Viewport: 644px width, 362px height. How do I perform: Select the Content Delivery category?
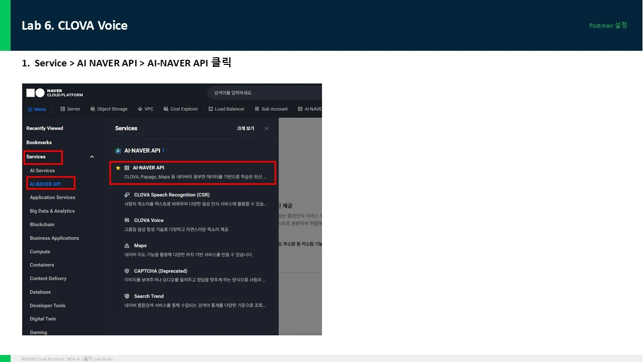(x=48, y=279)
